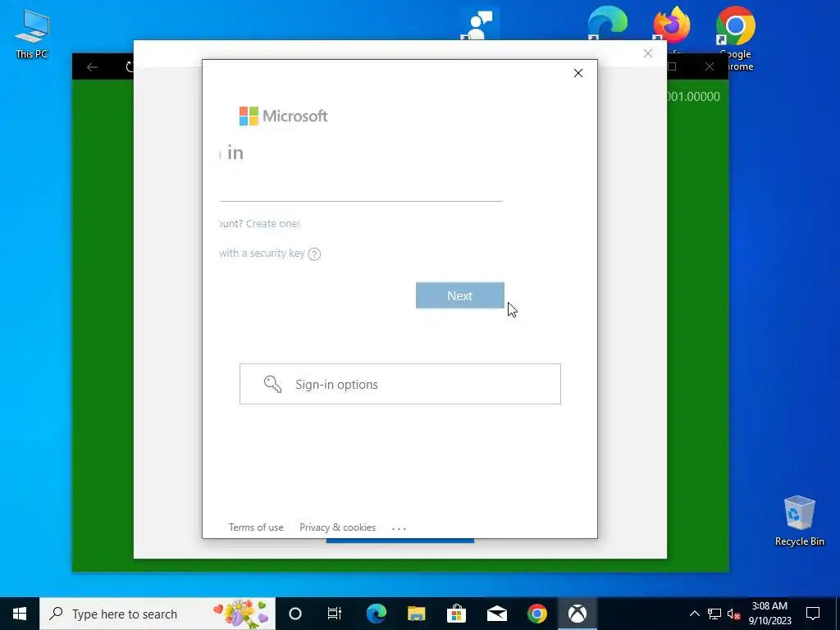
Task: Open Microsoft Store from taskbar
Action: click(x=456, y=614)
